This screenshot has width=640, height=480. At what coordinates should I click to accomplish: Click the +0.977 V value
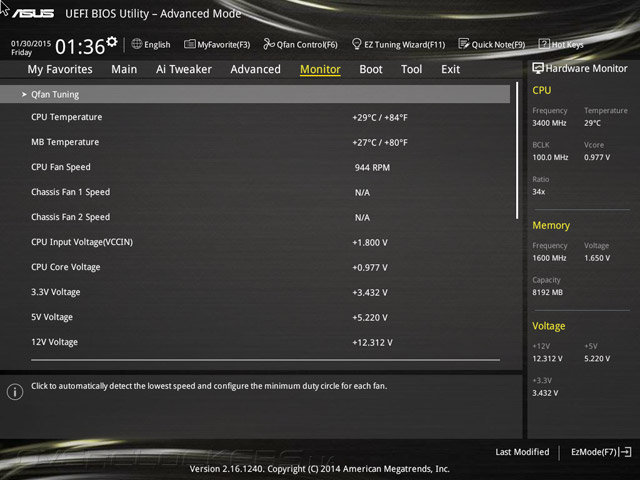point(370,267)
